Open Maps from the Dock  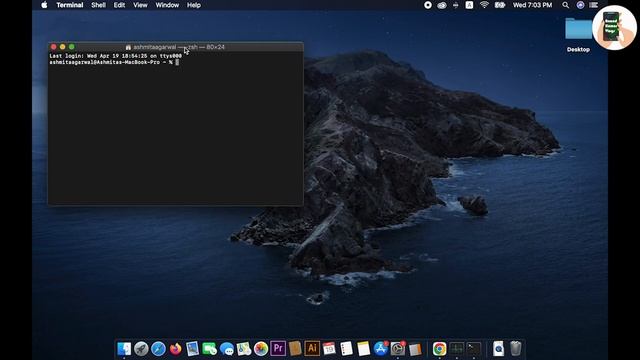tap(244, 349)
